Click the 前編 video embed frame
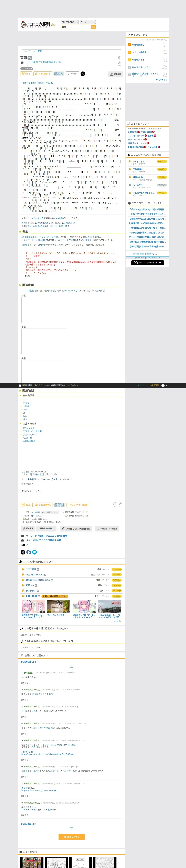 pos(44,310)
